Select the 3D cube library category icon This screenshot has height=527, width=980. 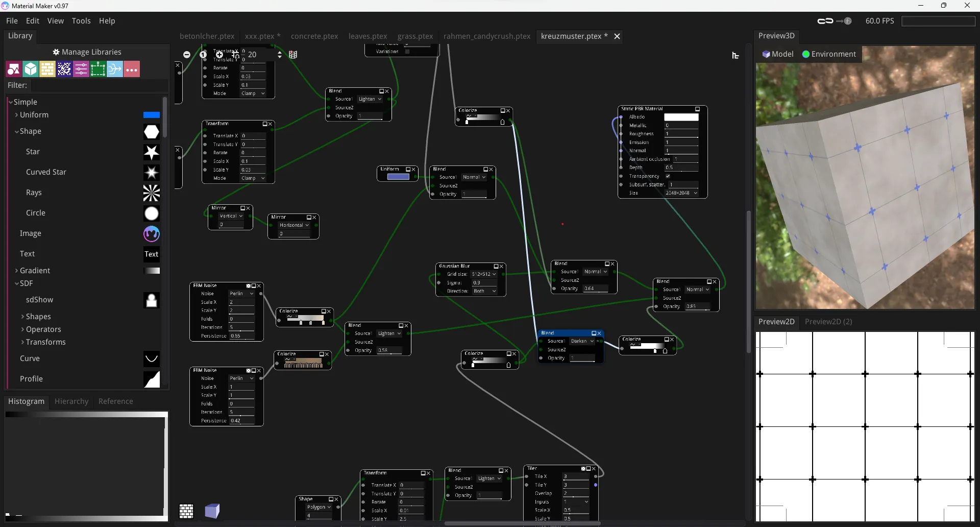pos(31,69)
